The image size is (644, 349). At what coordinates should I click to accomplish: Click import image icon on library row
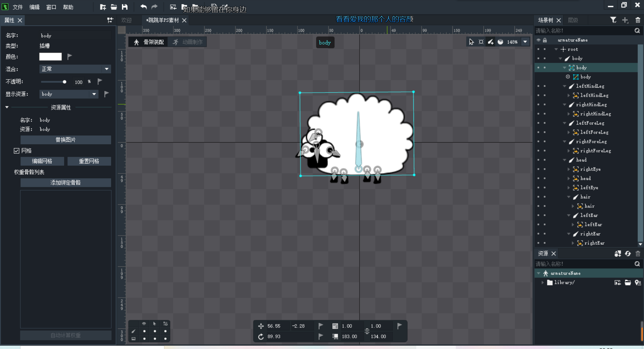[x=617, y=283]
